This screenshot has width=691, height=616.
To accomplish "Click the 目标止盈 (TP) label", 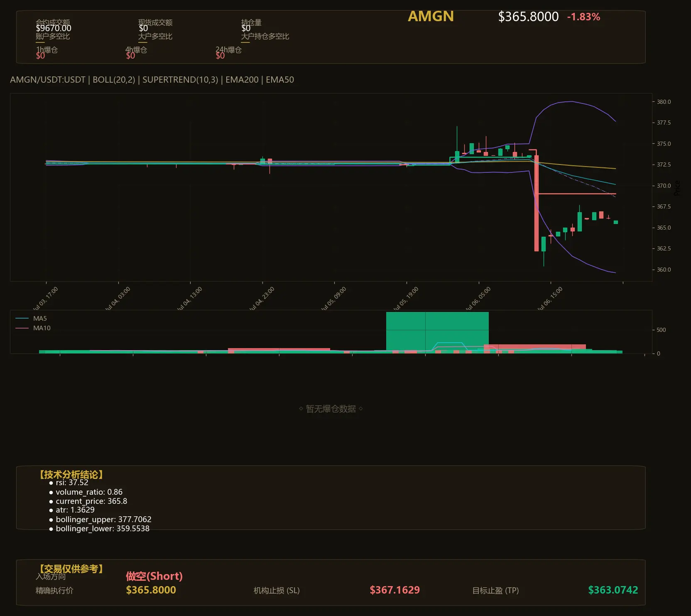I will tap(495, 590).
